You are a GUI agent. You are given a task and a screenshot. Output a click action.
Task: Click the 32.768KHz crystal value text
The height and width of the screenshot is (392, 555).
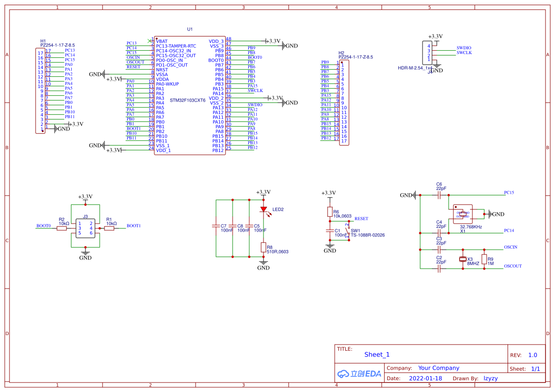pos(471,227)
